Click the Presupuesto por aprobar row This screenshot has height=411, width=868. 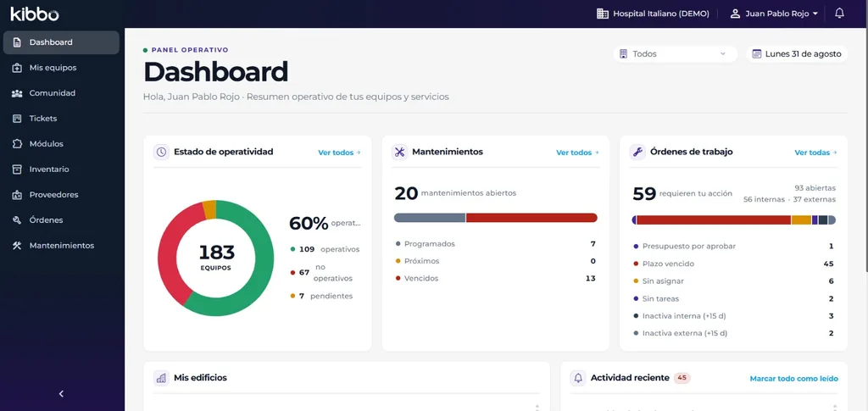point(733,246)
